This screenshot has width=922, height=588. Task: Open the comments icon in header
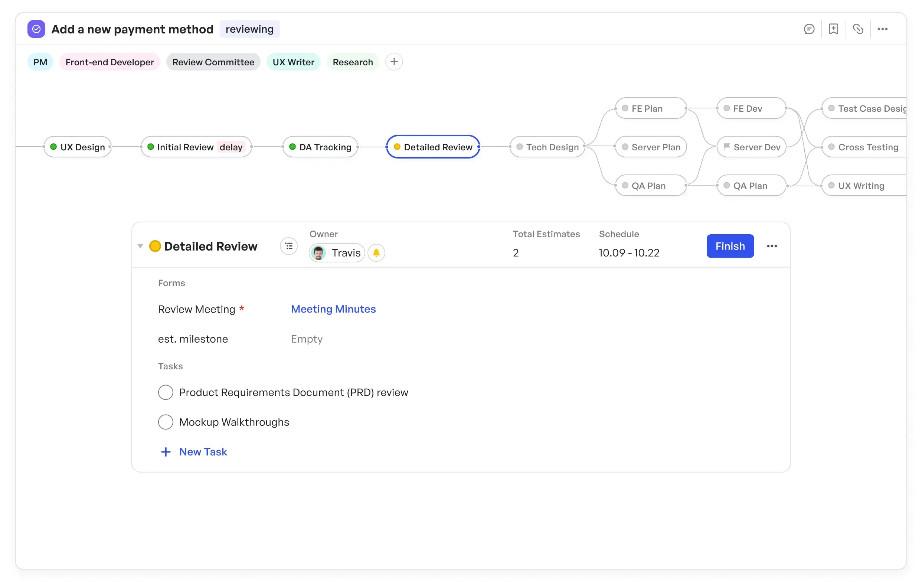tap(809, 29)
